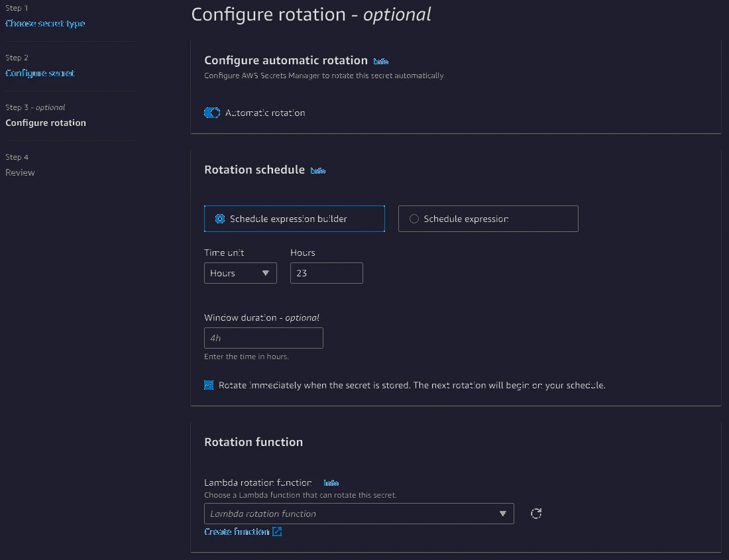Select the Schedule expression radio option

tap(488, 219)
